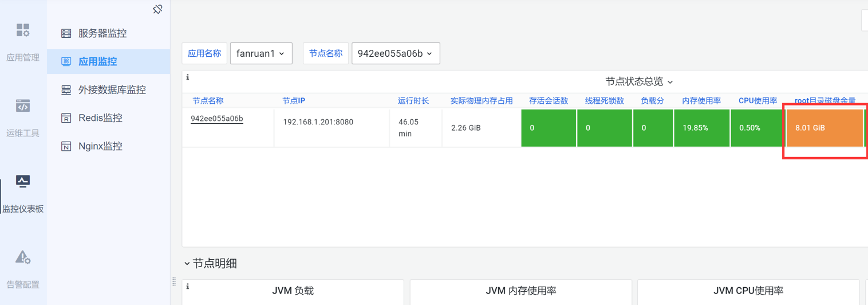The width and height of the screenshot is (868, 305).
Task: Click the green 线程死锁数 cell showing 0
Action: pos(605,128)
